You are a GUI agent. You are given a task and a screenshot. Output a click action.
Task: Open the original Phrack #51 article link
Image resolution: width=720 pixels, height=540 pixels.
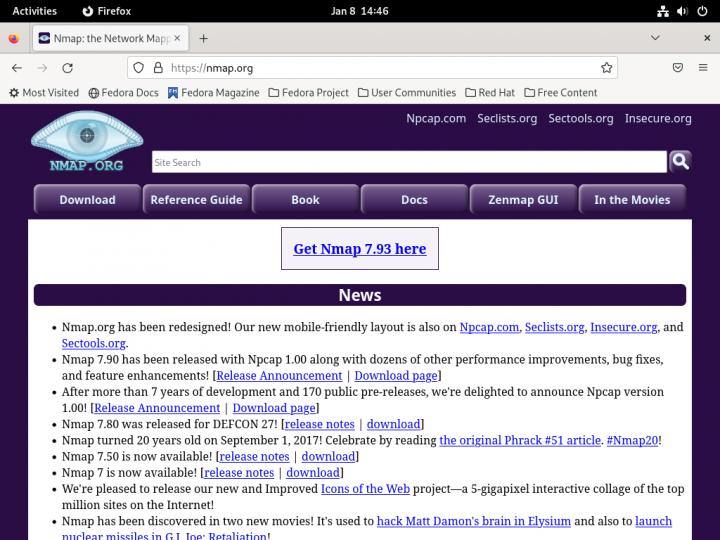(x=520, y=440)
